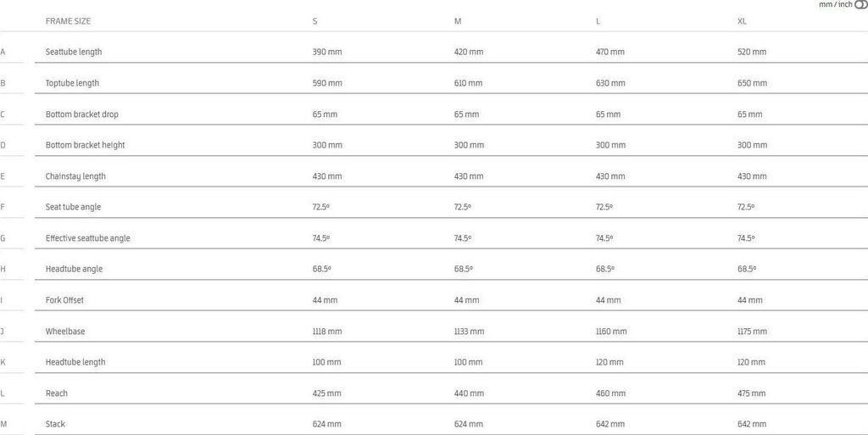The height and width of the screenshot is (435, 868).
Task: Click the Headtube angle row label
Action: click(x=75, y=269)
